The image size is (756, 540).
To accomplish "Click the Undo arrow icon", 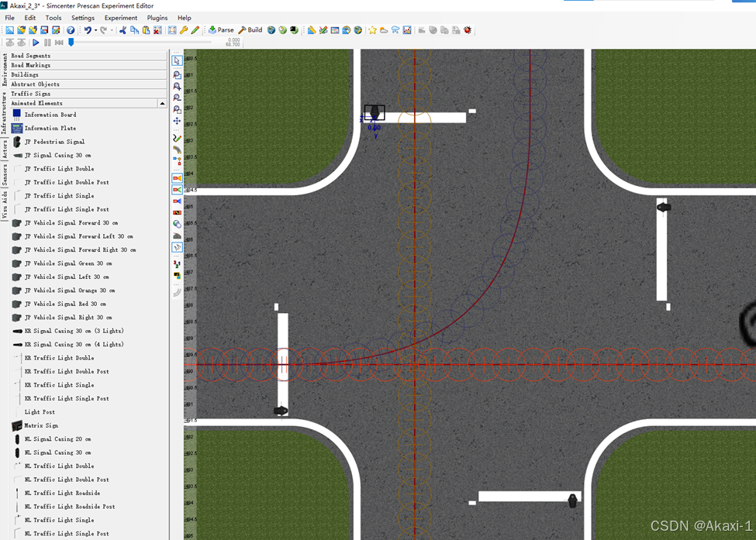I will [88, 30].
